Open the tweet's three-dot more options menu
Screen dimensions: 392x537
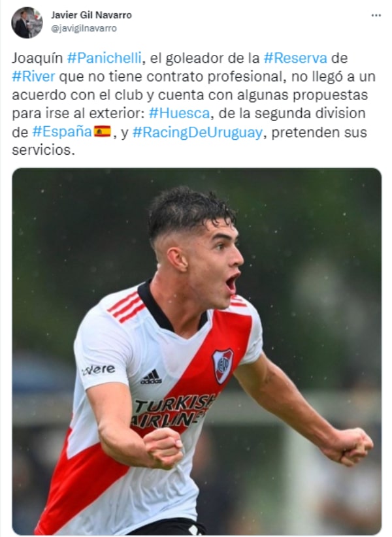376,16
